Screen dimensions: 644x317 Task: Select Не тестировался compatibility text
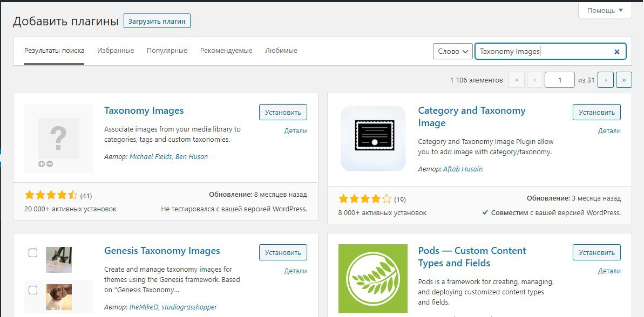(x=234, y=209)
